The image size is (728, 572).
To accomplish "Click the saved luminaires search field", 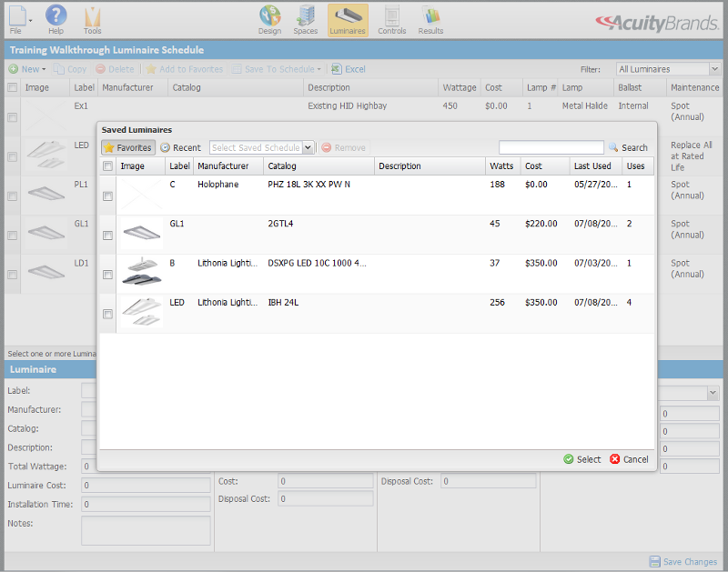I will click(x=551, y=147).
